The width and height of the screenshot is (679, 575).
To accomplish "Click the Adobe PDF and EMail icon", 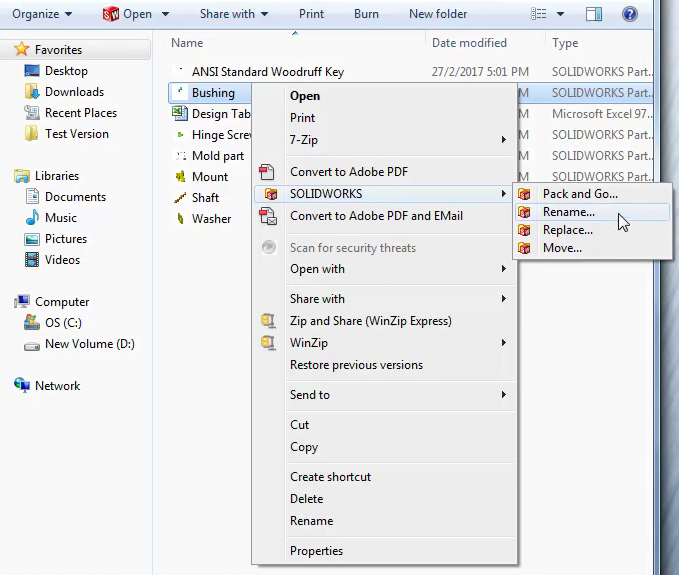I will pyautogui.click(x=268, y=216).
